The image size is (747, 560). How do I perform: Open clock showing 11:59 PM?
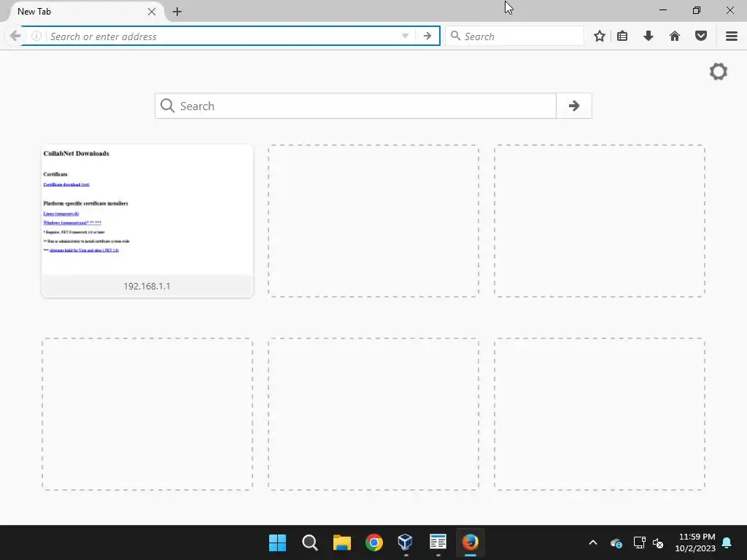click(695, 542)
